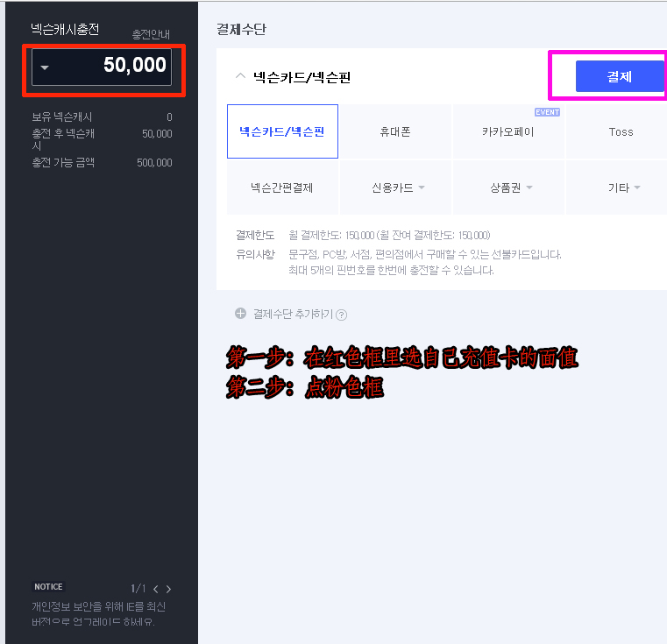Click the EVENT badge on 카카오페이
The image size is (667, 644).
pyautogui.click(x=547, y=112)
